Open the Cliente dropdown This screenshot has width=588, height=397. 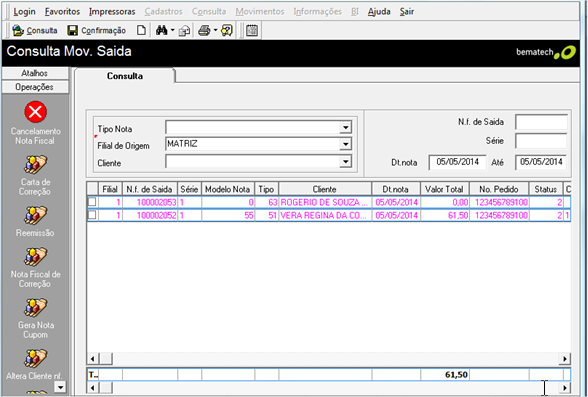(345, 162)
